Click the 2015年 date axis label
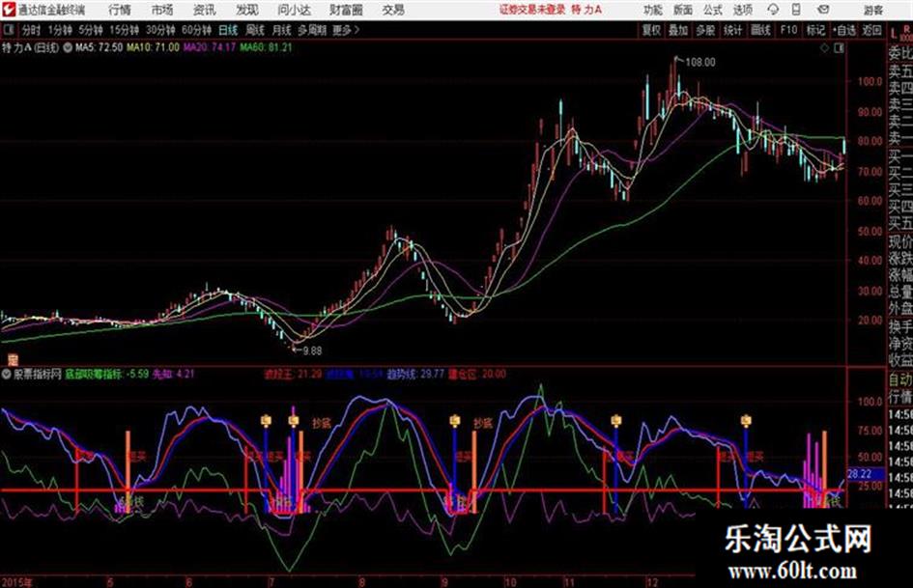Screen dimensions: 913x588 click(16, 582)
